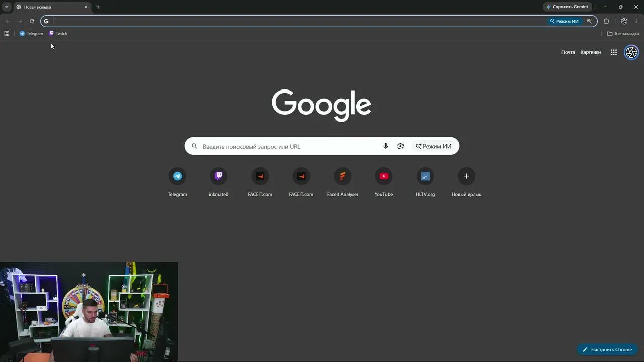The width and height of the screenshot is (644, 362).
Task: Search by image with the Lens icon
Action: point(400,146)
